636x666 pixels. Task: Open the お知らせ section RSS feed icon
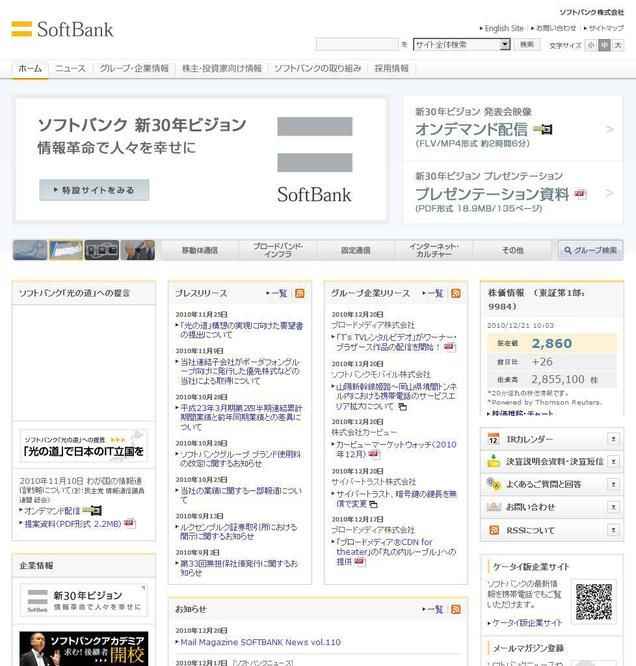coord(455,609)
